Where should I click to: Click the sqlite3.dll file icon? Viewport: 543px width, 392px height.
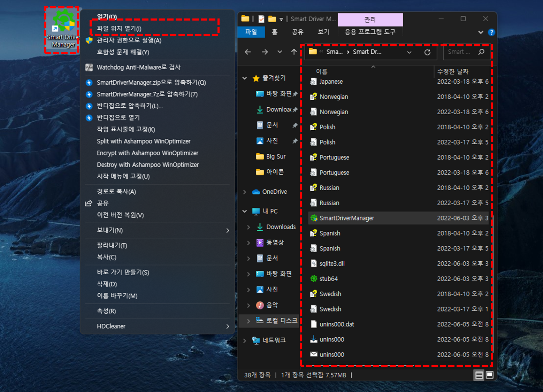point(314,263)
